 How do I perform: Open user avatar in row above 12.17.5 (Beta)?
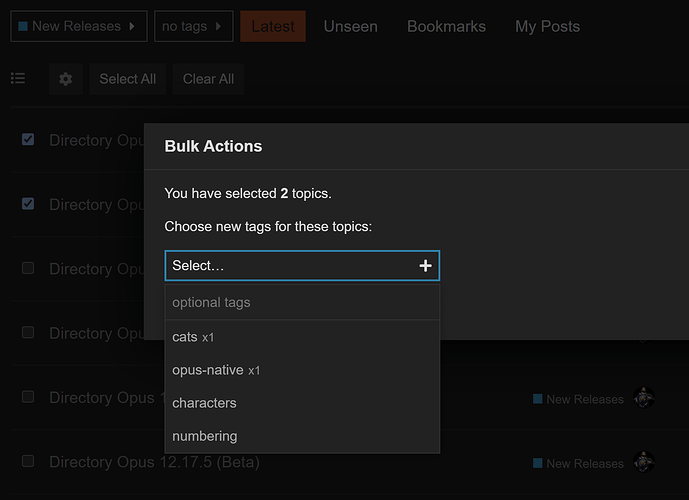[x=644, y=398]
